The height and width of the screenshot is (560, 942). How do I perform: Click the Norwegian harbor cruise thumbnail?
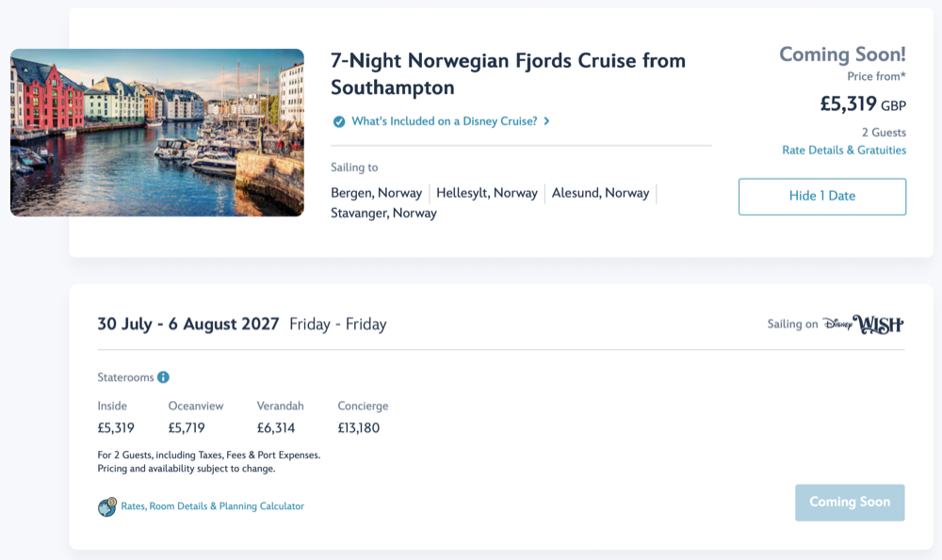157,133
